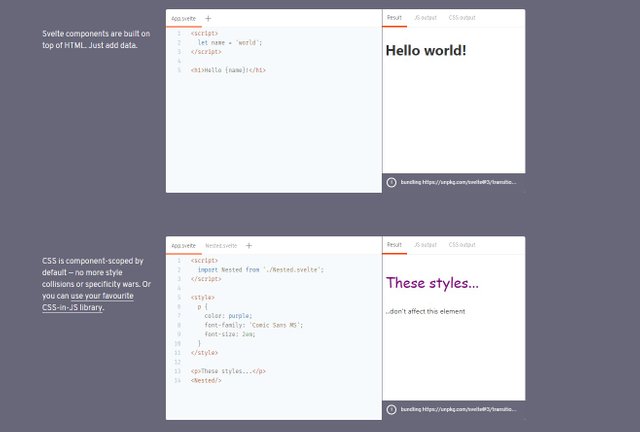Image resolution: width=640 pixels, height=432 pixels.
Task: Open Nested.svelte tab
Action: pos(221,245)
